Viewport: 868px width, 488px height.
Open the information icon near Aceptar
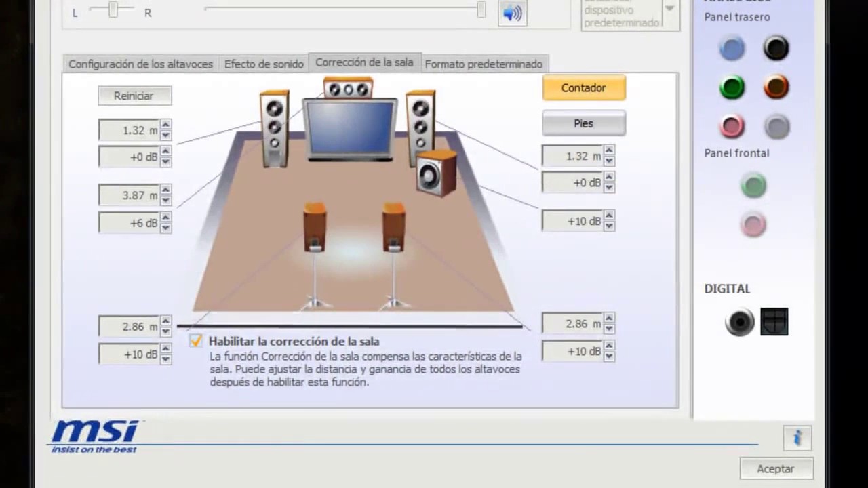(x=797, y=438)
